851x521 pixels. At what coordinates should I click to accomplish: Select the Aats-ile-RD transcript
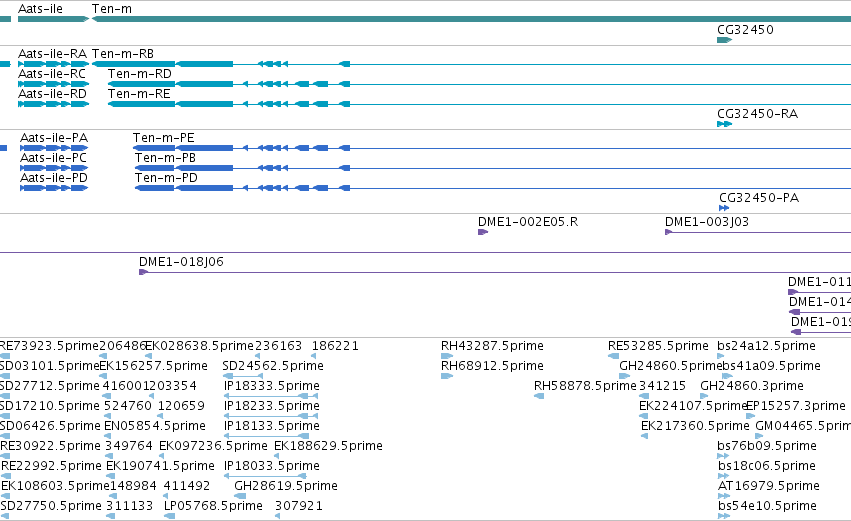pos(53,104)
